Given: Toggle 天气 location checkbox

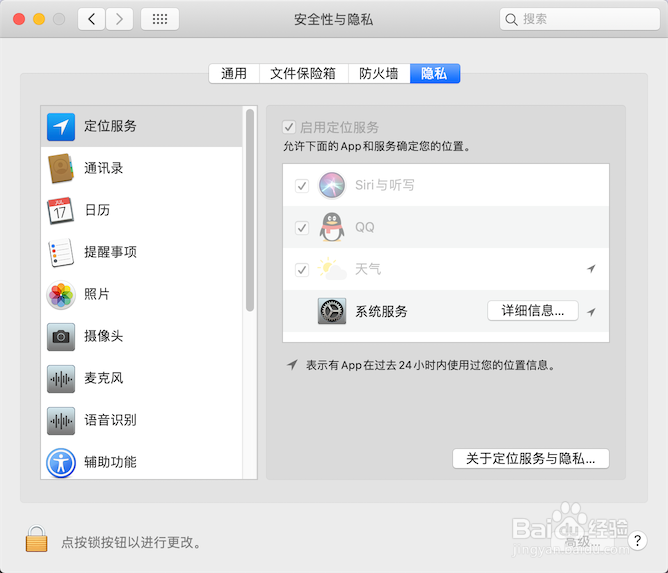Looking at the screenshot, I should pos(302,269).
